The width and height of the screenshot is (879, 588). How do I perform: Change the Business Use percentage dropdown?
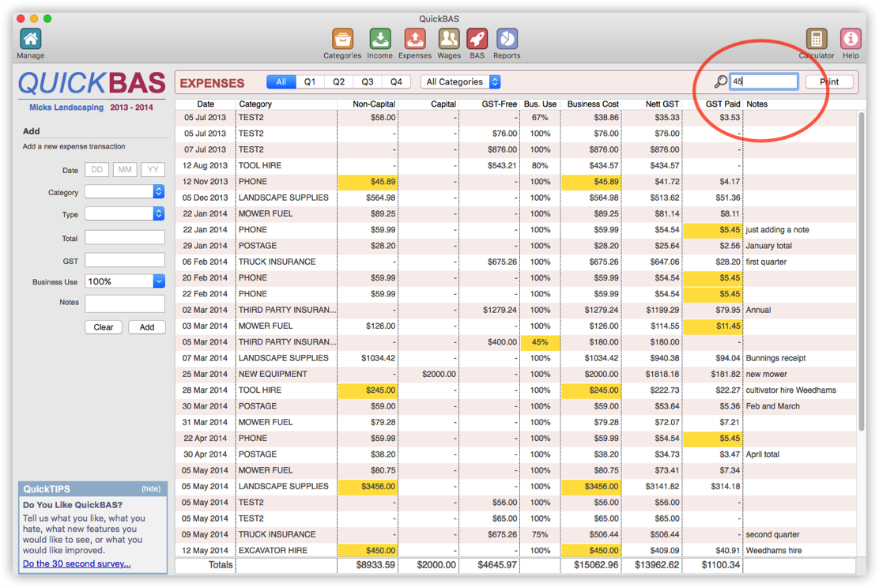coord(125,281)
